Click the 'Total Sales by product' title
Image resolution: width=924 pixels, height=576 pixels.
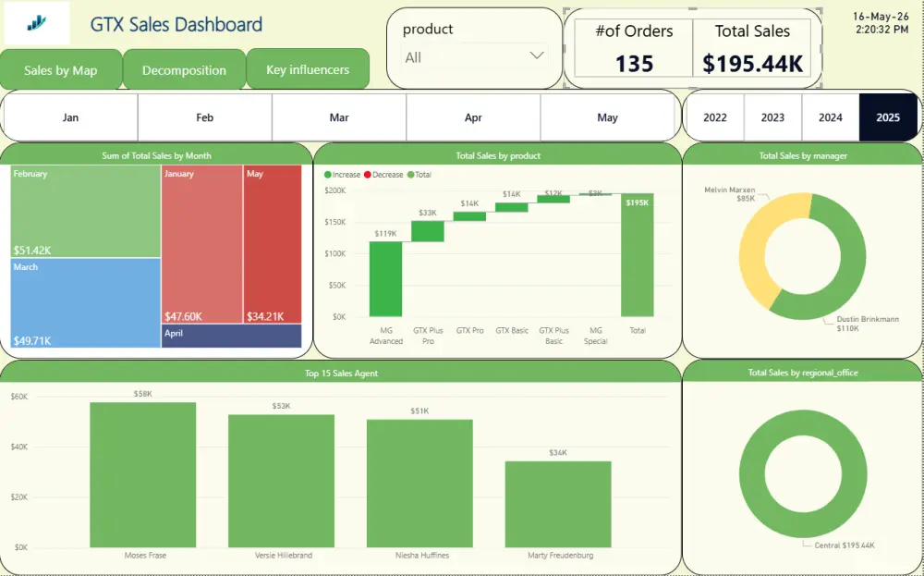[498, 155]
